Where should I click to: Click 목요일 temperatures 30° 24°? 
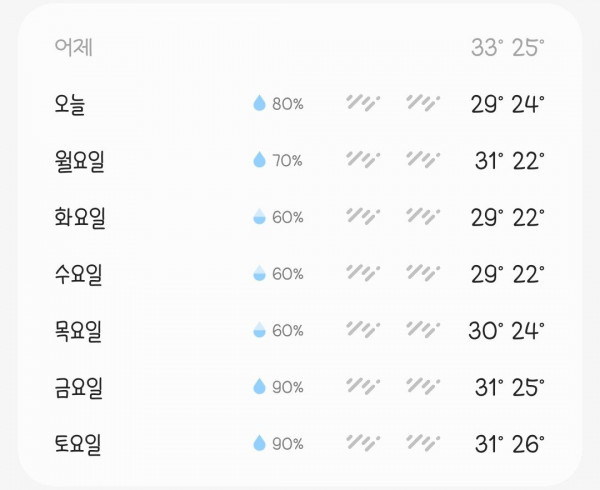[506, 330]
